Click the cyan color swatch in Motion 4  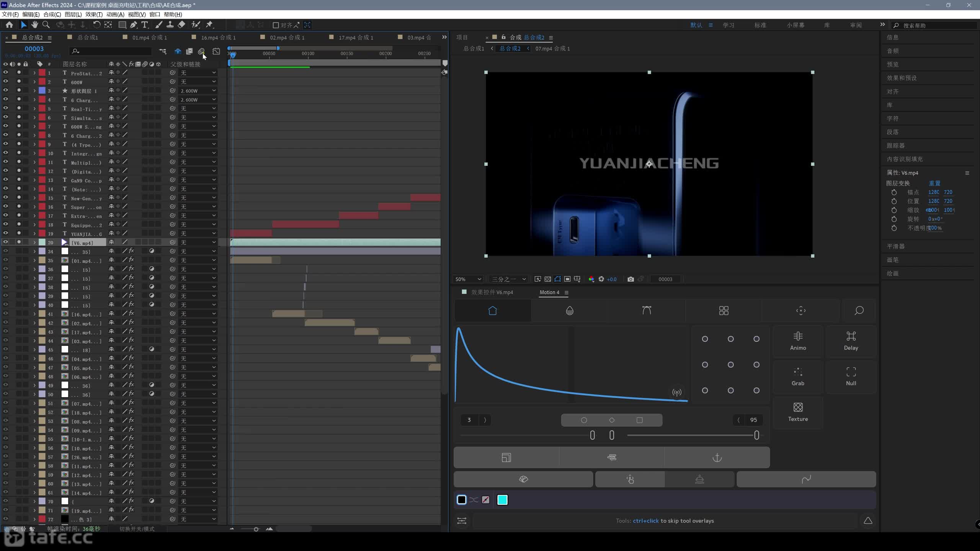502,500
